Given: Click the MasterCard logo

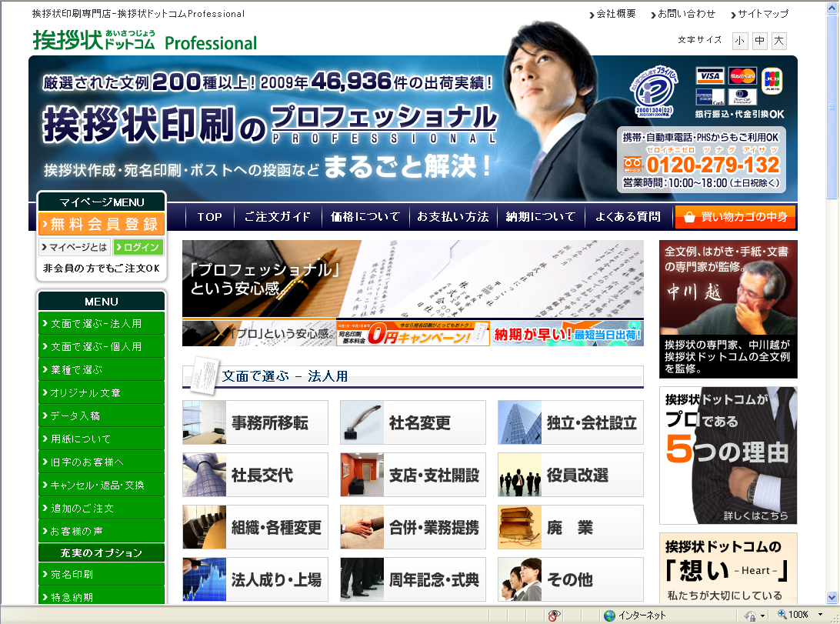Looking at the screenshot, I should click(742, 75).
